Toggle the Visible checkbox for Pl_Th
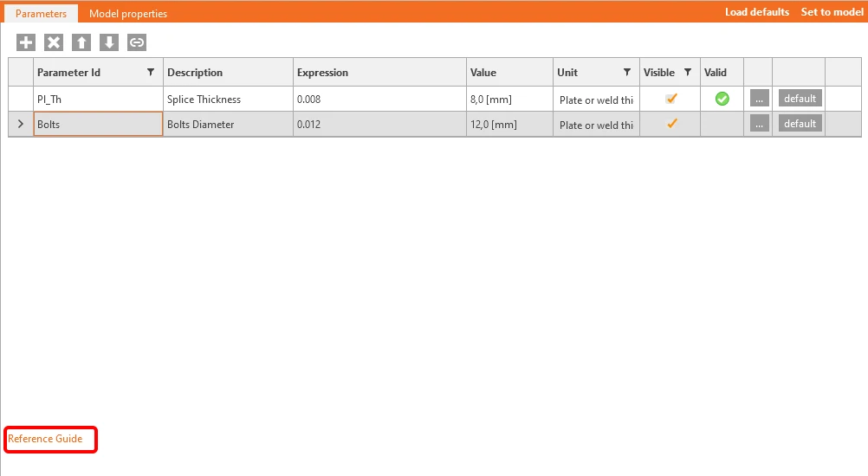 671,99
